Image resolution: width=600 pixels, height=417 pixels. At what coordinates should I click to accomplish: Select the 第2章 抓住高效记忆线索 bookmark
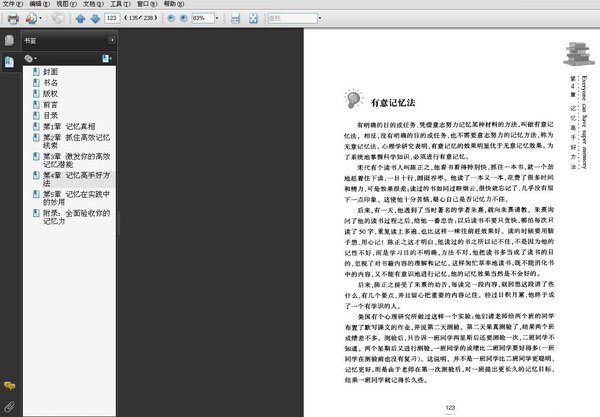[x=76, y=141]
